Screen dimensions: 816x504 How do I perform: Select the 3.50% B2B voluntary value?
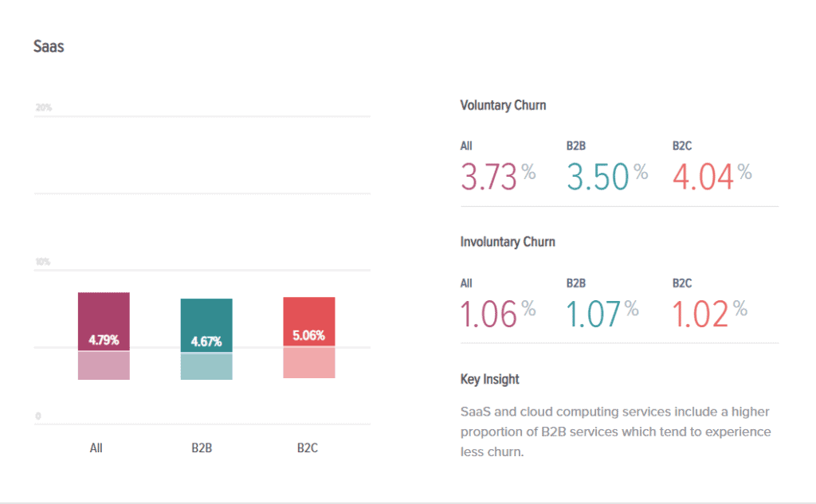607,176
